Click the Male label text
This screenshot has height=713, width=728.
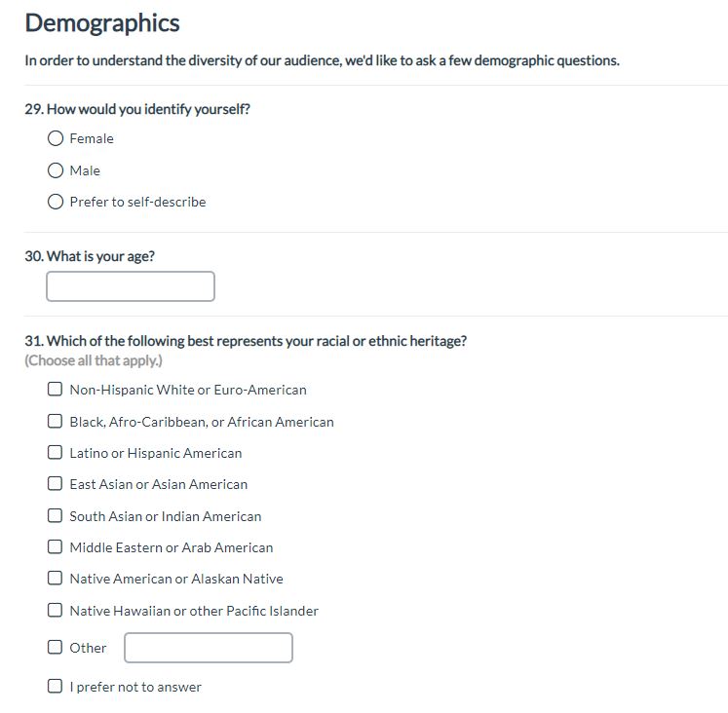[85, 170]
